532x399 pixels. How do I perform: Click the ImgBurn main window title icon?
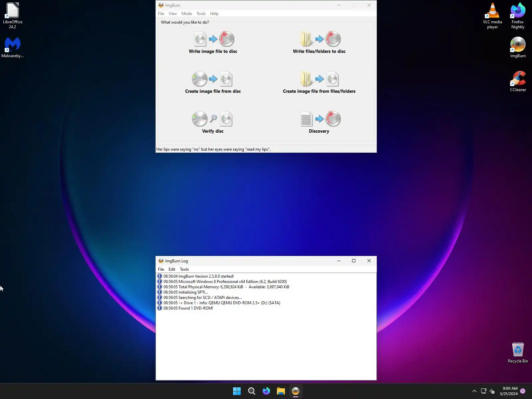click(161, 5)
